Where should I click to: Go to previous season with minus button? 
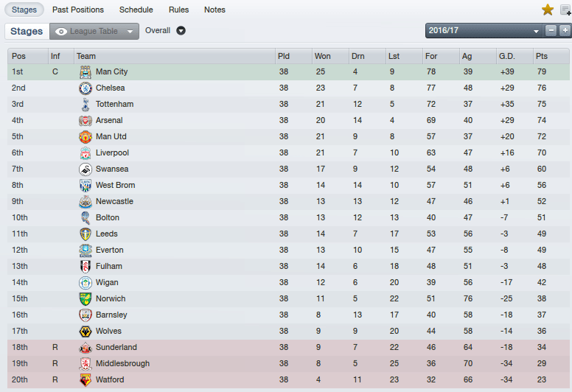point(551,31)
